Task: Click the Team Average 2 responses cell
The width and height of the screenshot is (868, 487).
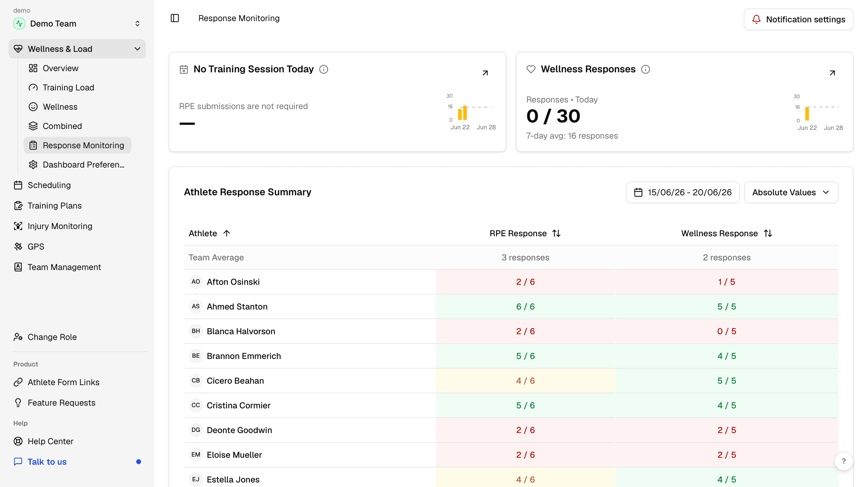Action: click(726, 257)
